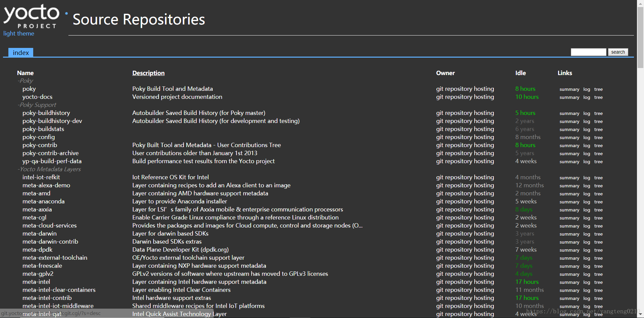Open tree link for meta-freescale
The width and height of the screenshot is (644, 318).
tap(598, 266)
